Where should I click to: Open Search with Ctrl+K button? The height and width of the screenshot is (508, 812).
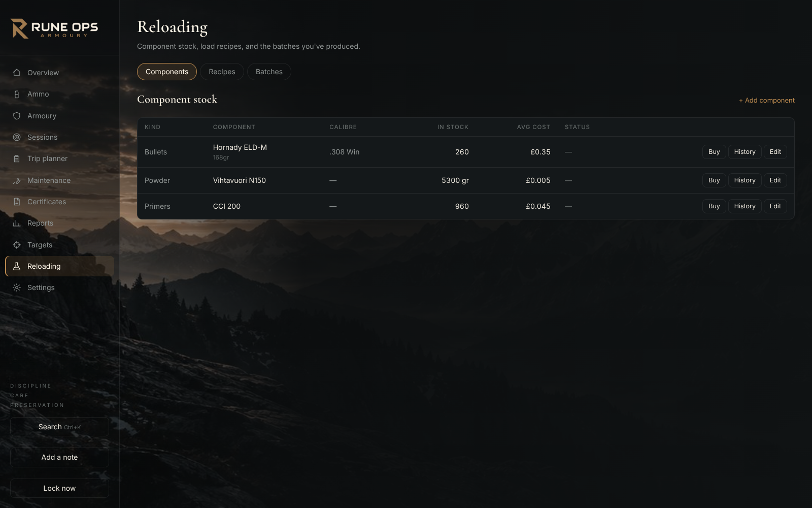coord(59,427)
